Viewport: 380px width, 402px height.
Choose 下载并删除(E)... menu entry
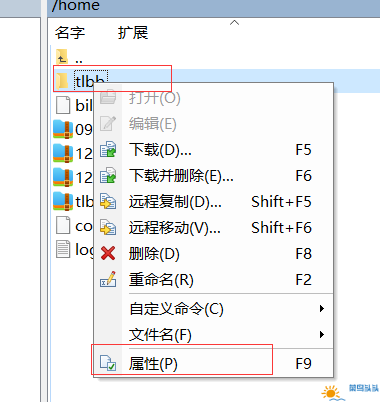(214, 175)
